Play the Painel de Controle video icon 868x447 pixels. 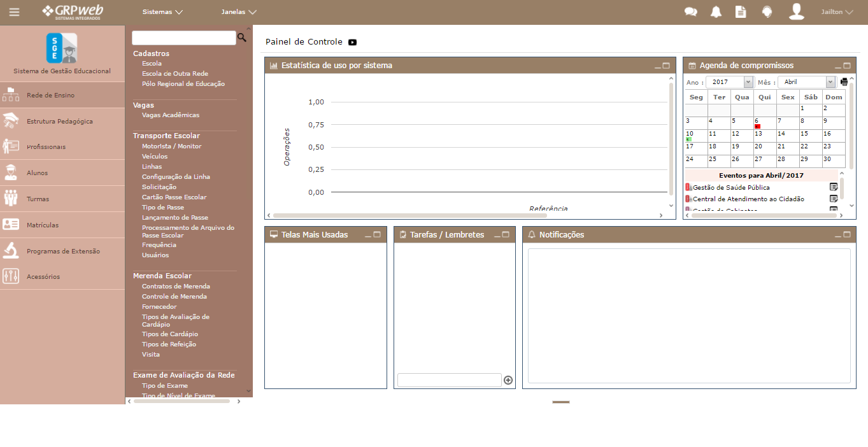click(352, 42)
